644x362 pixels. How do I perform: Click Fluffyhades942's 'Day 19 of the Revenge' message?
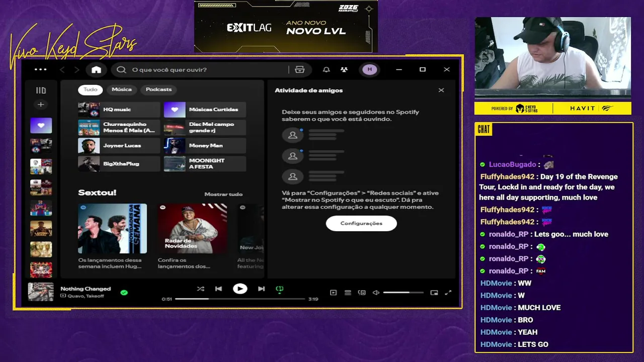point(549,187)
